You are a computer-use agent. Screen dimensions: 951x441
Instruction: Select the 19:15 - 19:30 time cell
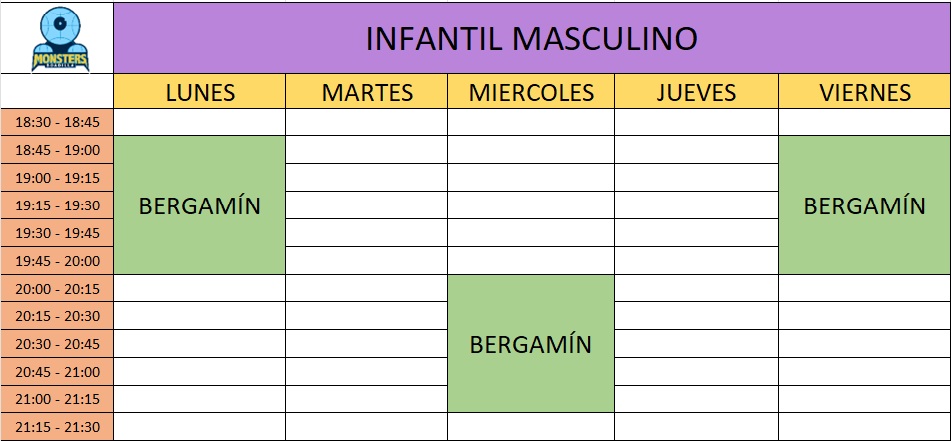[x=58, y=205]
